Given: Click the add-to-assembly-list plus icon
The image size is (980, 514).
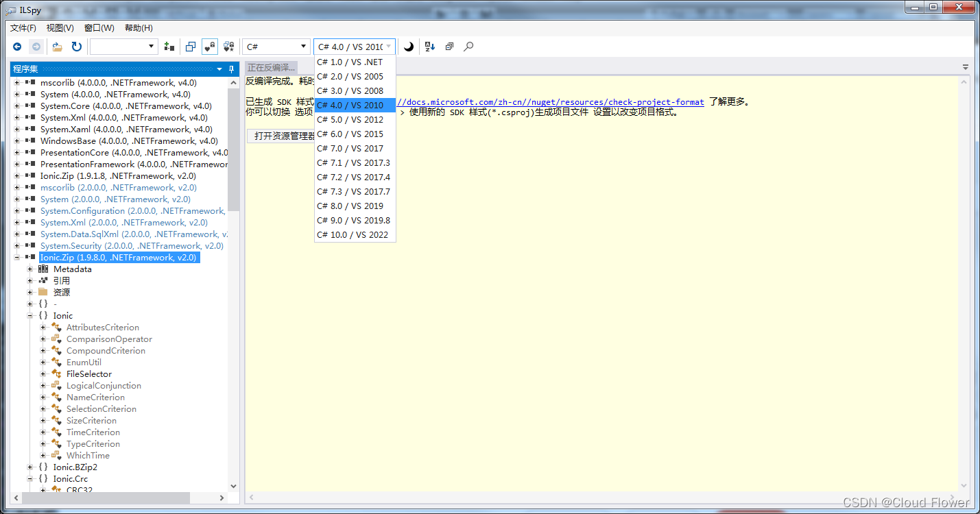Looking at the screenshot, I should coord(169,46).
